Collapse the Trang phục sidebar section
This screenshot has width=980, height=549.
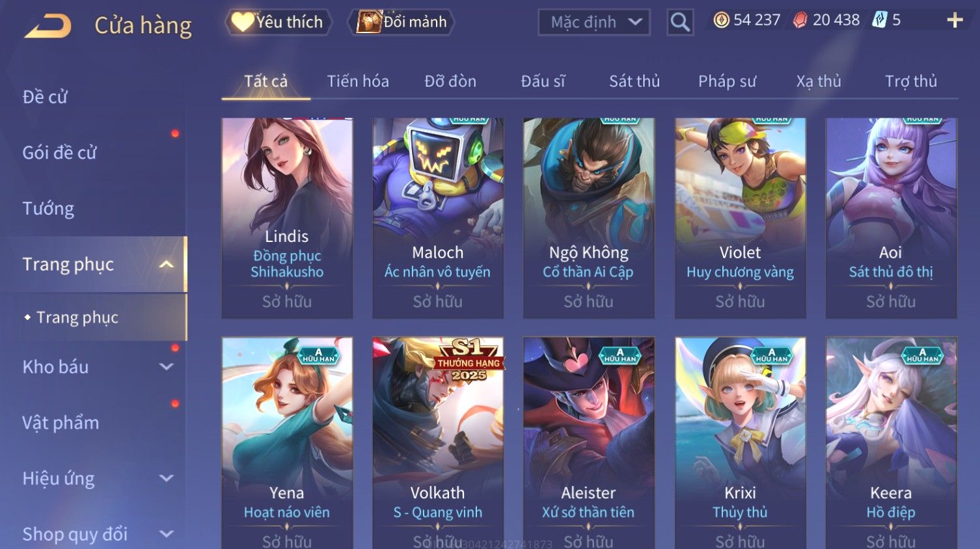click(x=167, y=264)
